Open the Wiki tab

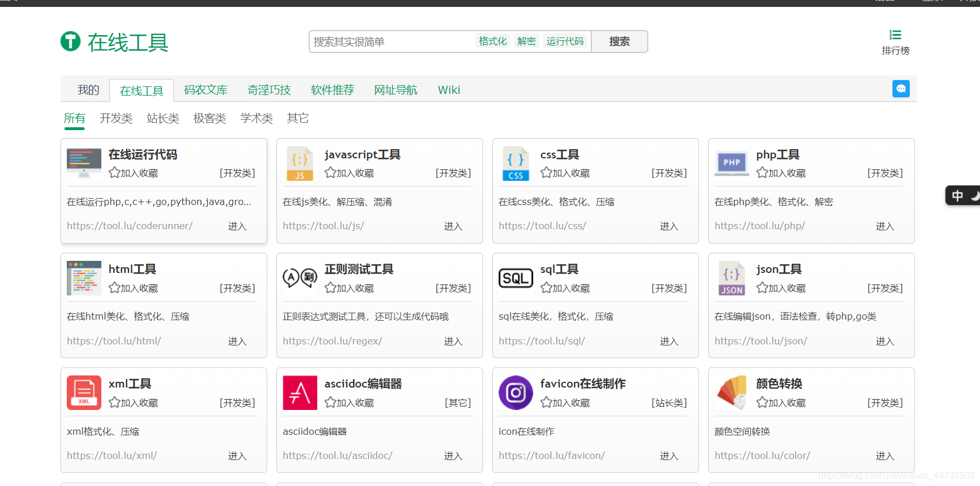click(449, 90)
